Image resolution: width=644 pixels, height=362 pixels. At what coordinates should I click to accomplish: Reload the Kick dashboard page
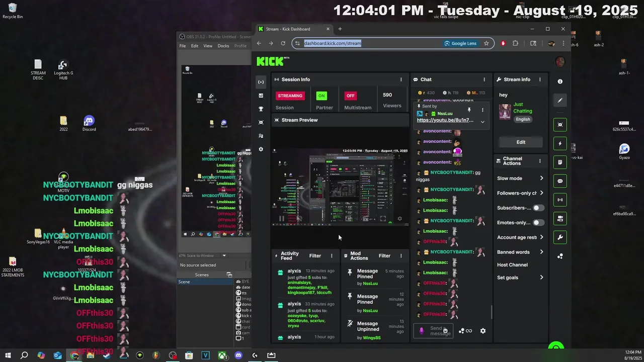coord(283,43)
